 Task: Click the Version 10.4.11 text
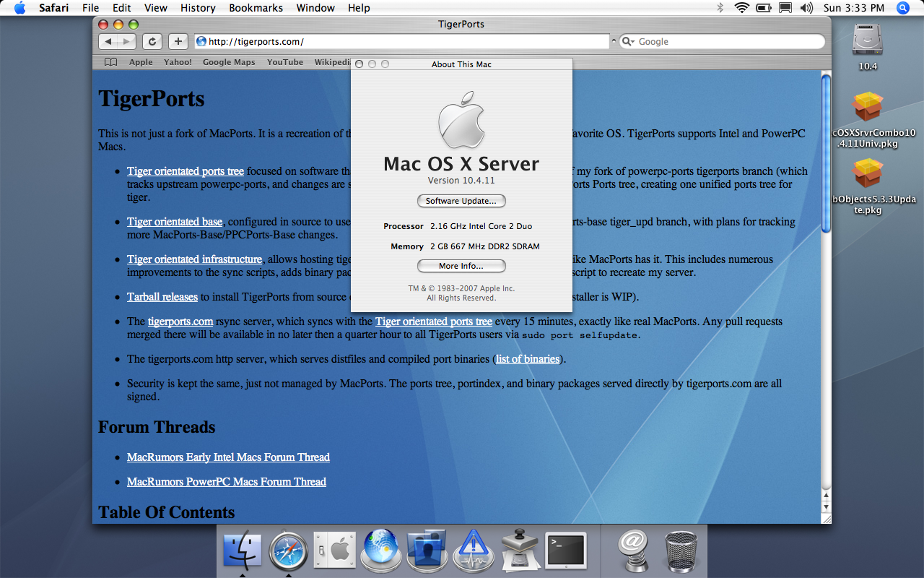(461, 181)
